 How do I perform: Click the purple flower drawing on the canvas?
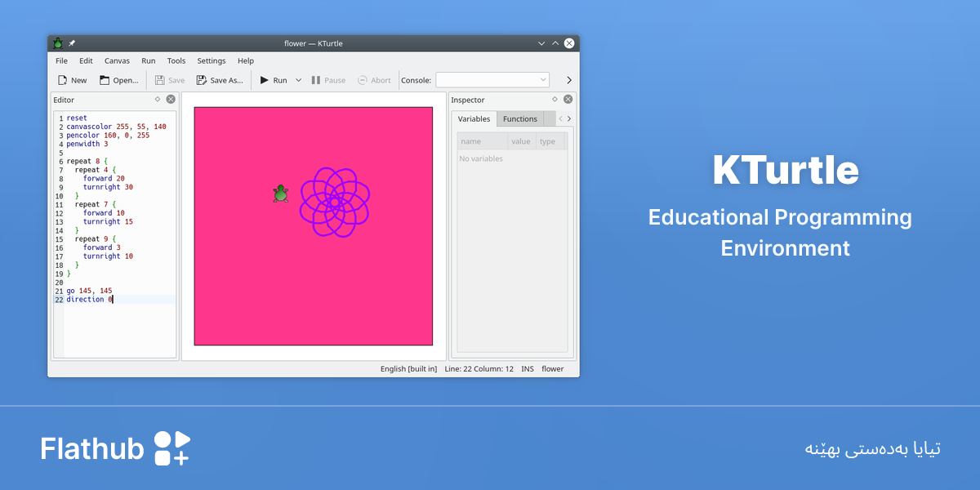pos(334,202)
